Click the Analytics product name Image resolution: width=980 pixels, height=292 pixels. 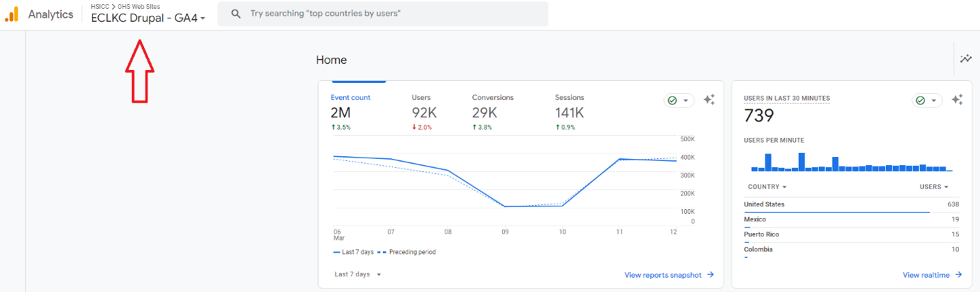50,14
